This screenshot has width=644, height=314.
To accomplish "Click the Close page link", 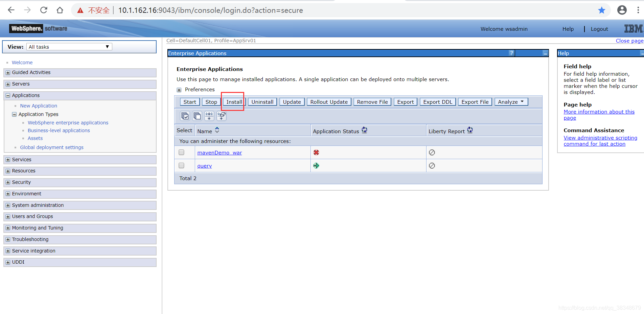I will tap(629, 41).
